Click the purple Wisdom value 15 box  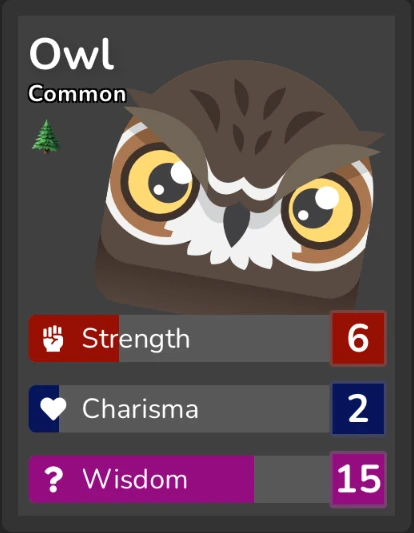click(358, 480)
